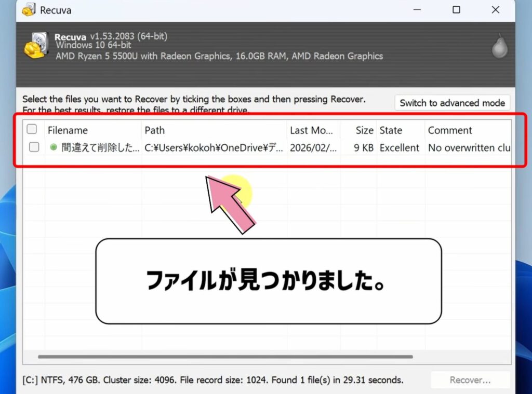Click the OneDrive path cell of the file
This screenshot has height=394, width=532.
pos(213,147)
